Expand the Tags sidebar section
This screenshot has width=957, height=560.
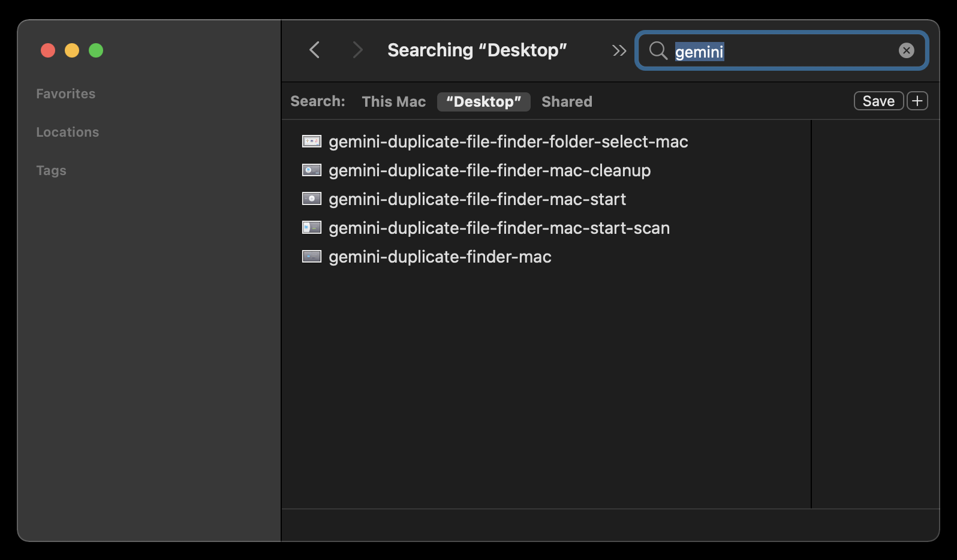[51, 170]
